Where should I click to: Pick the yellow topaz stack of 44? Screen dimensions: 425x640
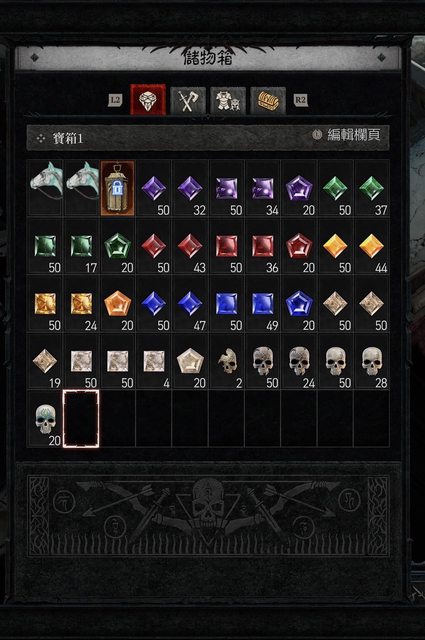(372, 246)
